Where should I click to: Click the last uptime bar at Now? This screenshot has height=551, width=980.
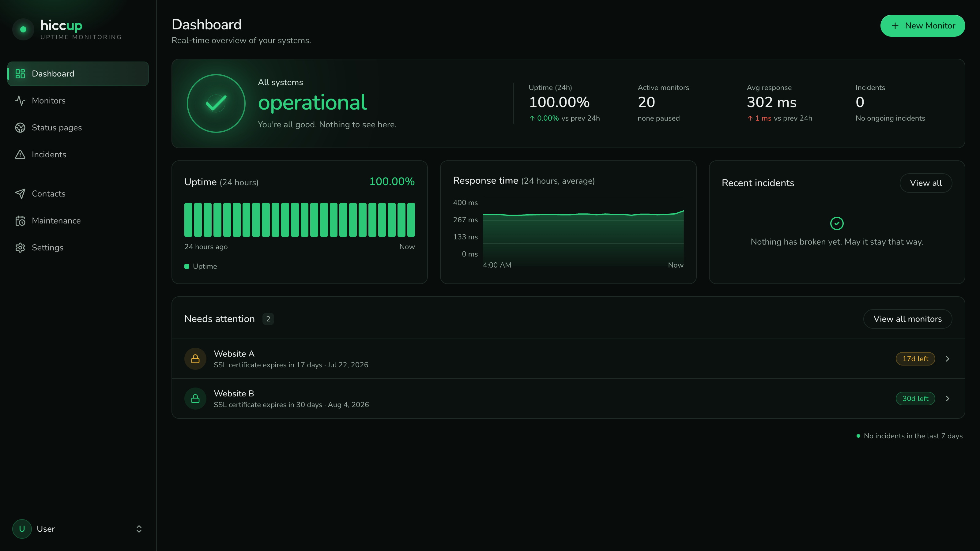pyautogui.click(x=411, y=220)
